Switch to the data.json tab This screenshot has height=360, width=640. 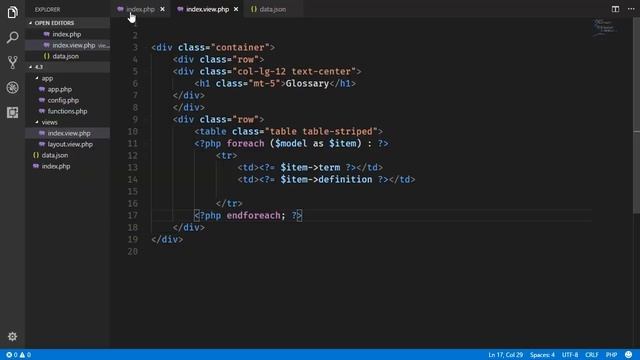pyautogui.click(x=273, y=9)
